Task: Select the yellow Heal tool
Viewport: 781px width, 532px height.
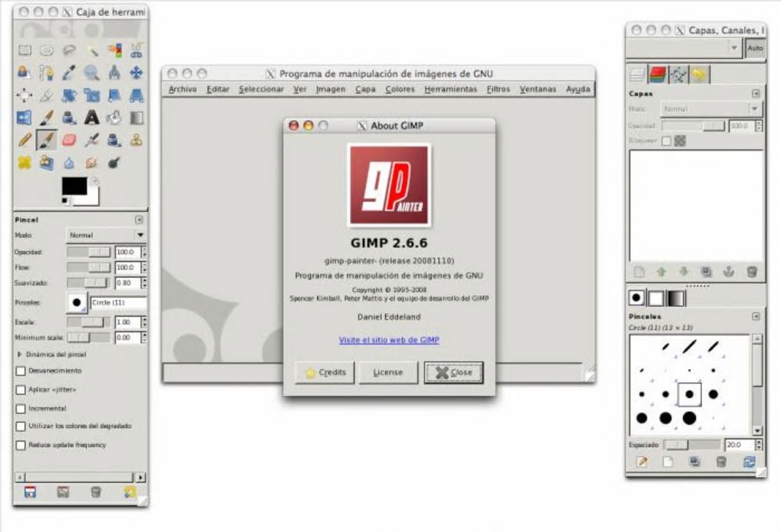Action: click(x=25, y=162)
